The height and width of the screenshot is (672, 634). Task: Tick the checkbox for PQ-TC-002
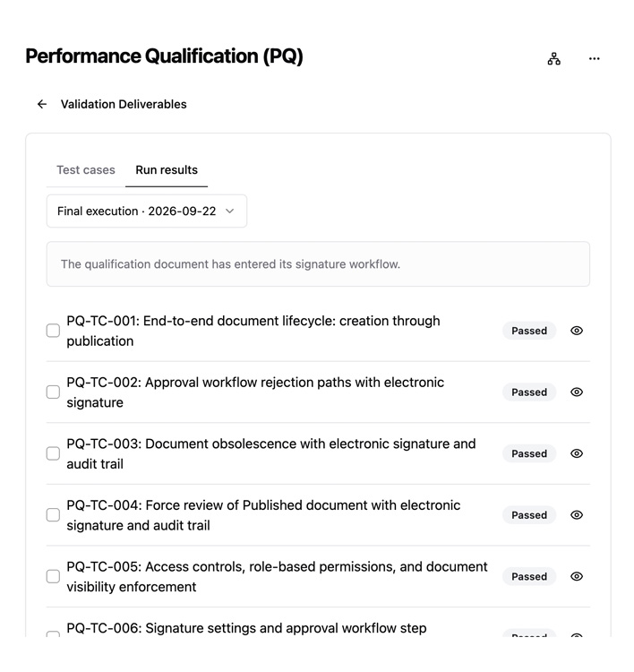tap(53, 392)
